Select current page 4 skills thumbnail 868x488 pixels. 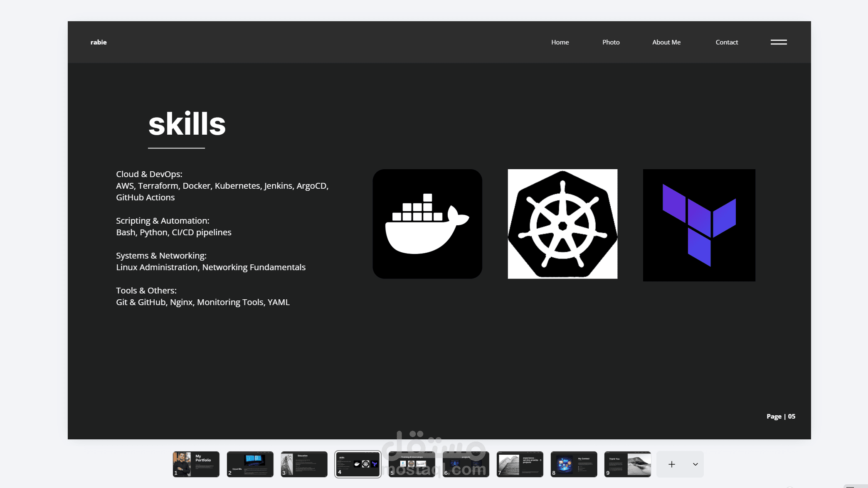(358, 464)
